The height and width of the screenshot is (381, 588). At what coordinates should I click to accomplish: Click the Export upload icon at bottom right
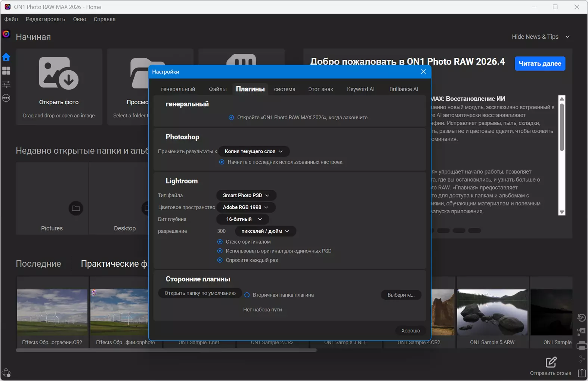[x=581, y=373]
